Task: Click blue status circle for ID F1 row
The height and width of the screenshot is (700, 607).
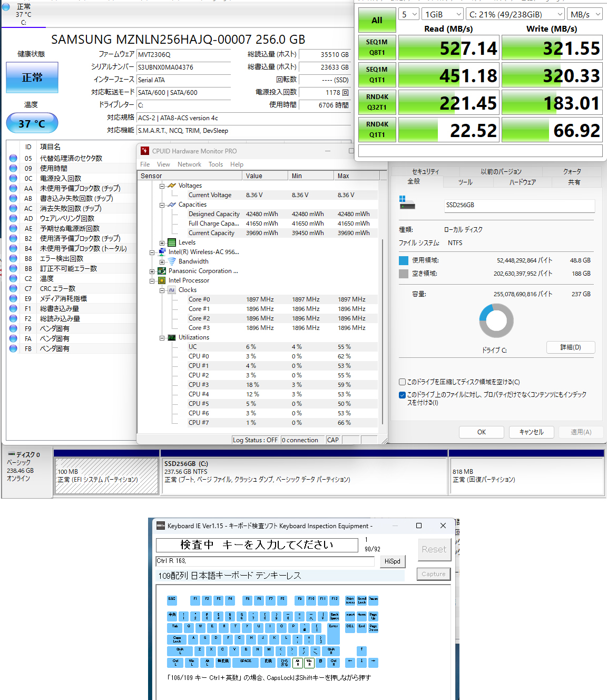Action: [x=13, y=308]
